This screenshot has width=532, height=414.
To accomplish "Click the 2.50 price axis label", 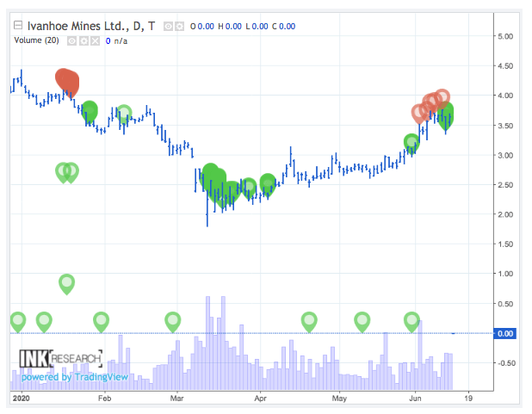I will coord(505,185).
